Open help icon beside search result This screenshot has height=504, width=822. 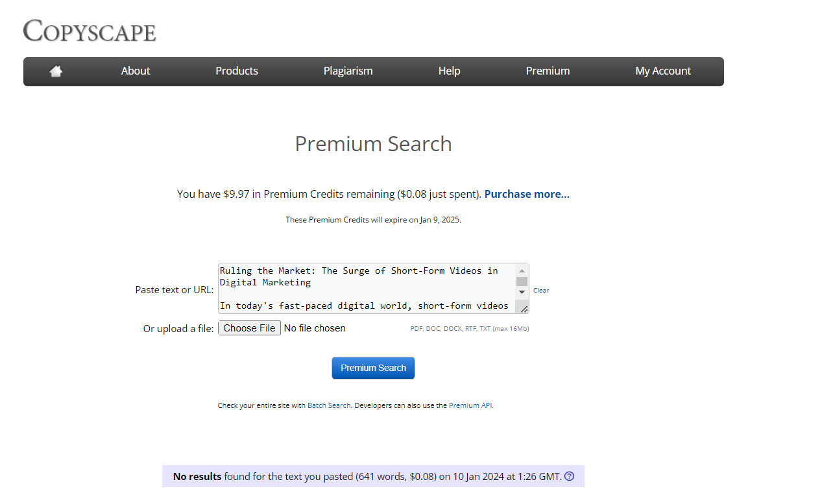click(x=570, y=476)
